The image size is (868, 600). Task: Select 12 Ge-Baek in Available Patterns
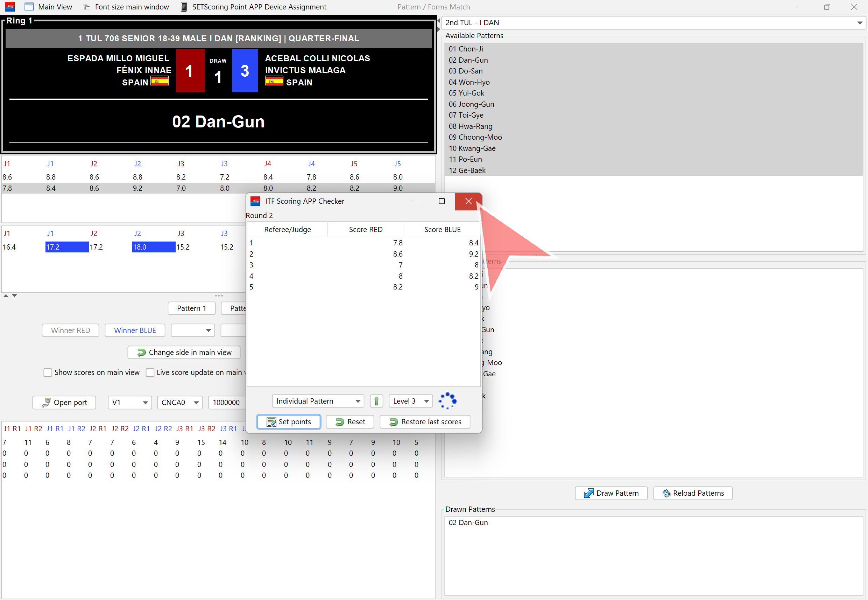point(654,170)
